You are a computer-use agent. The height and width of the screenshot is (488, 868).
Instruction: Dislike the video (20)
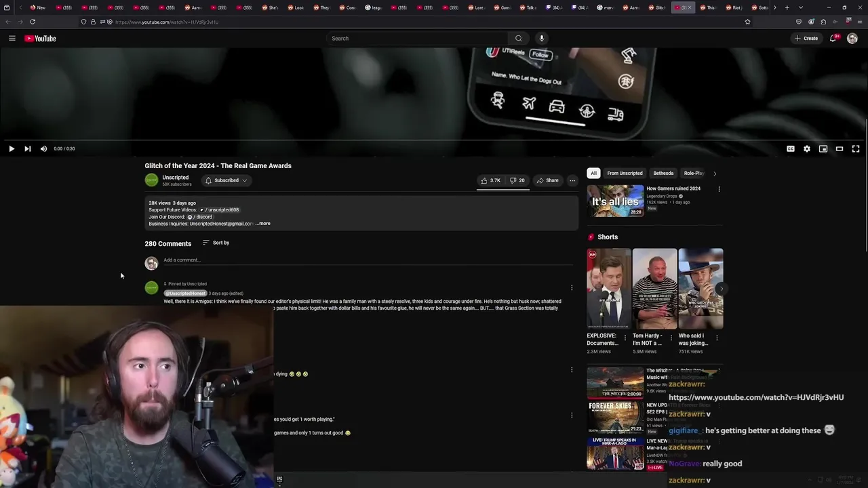pos(517,180)
